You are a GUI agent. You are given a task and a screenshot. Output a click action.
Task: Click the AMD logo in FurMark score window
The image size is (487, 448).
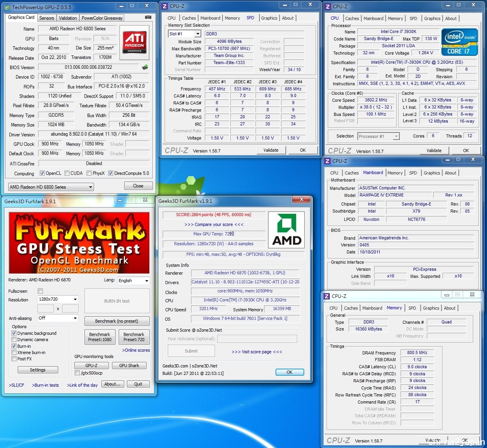[287, 230]
